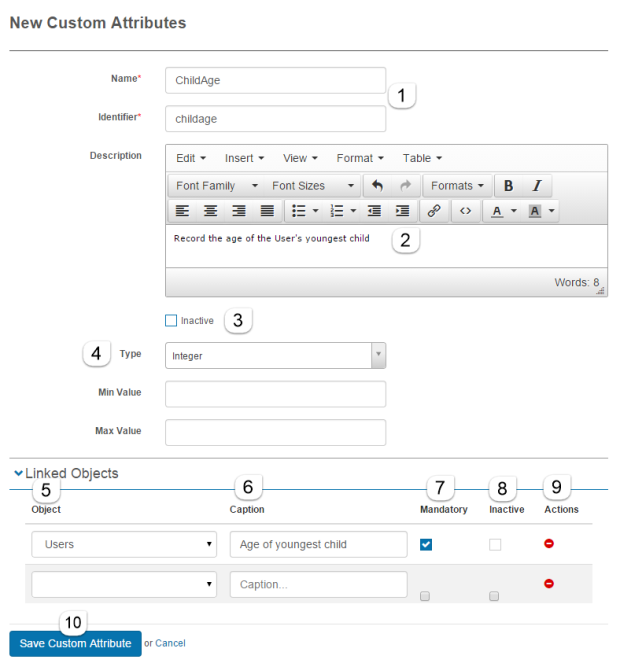Center align the description text
620x663 pixels.
(x=210, y=211)
